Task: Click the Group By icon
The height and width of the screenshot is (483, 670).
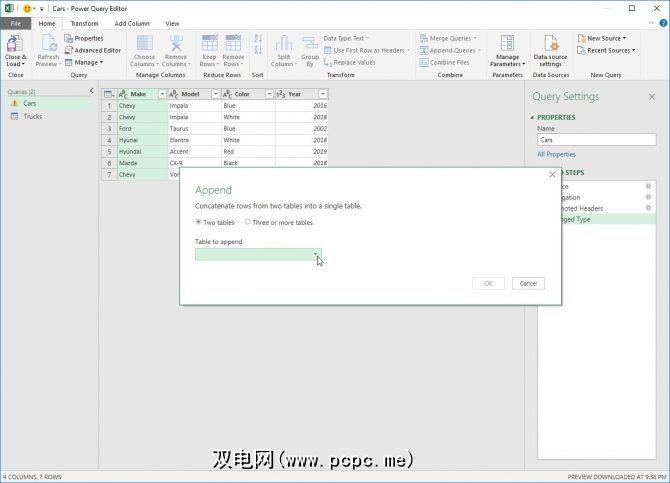Action: (310, 44)
